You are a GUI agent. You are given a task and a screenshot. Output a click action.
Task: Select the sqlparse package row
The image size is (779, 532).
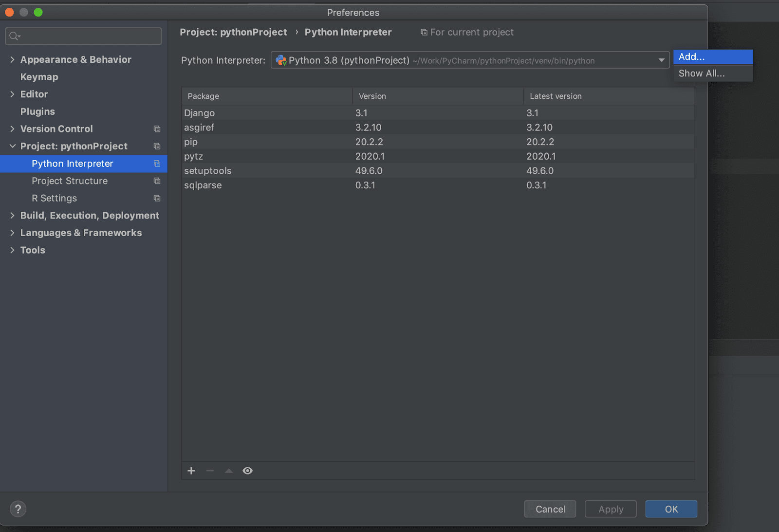[x=438, y=185]
